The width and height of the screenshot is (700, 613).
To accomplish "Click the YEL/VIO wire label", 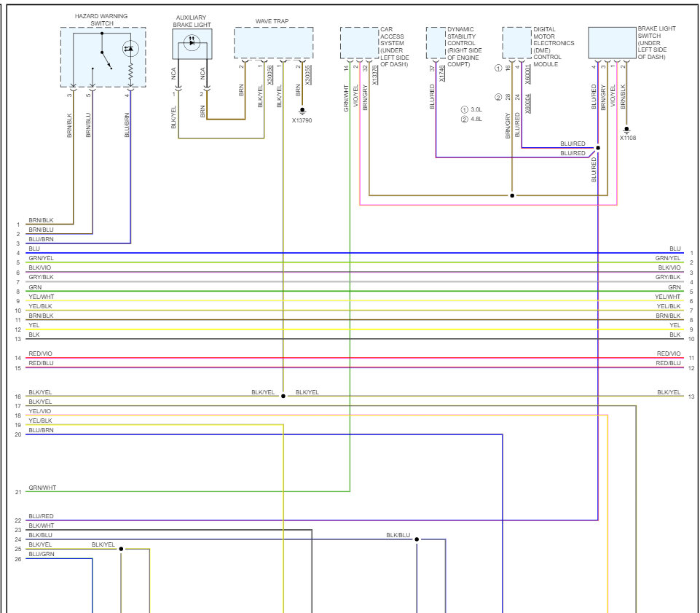I will tap(40, 411).
